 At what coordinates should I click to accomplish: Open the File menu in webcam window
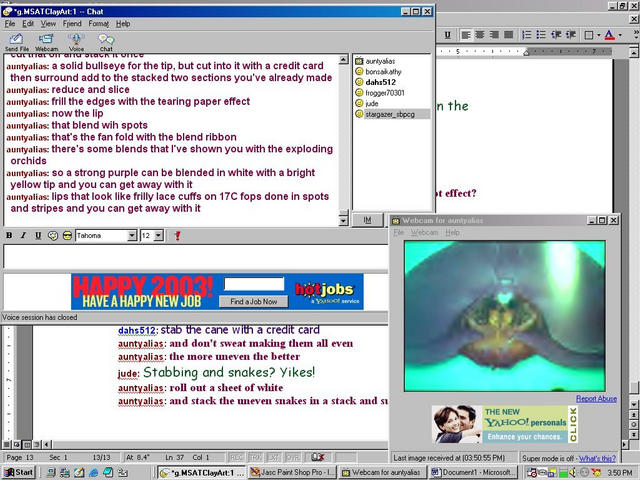click(398, 233)
